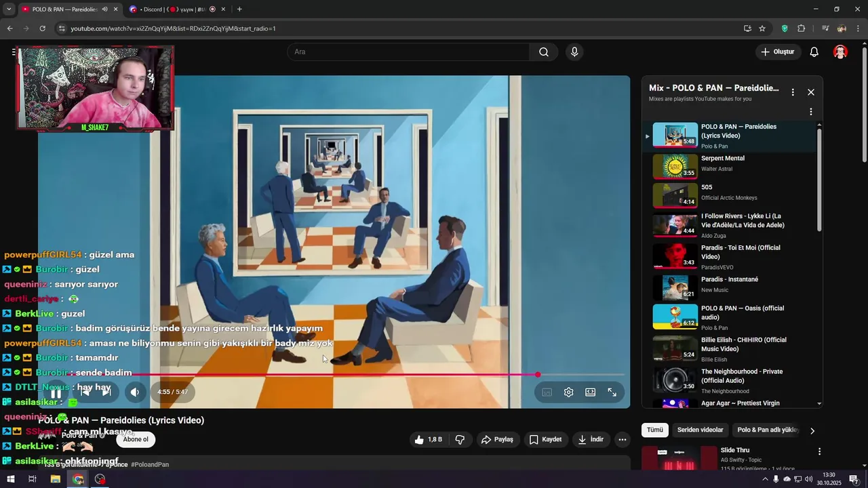Install app icon in address bar

[747, 28]
